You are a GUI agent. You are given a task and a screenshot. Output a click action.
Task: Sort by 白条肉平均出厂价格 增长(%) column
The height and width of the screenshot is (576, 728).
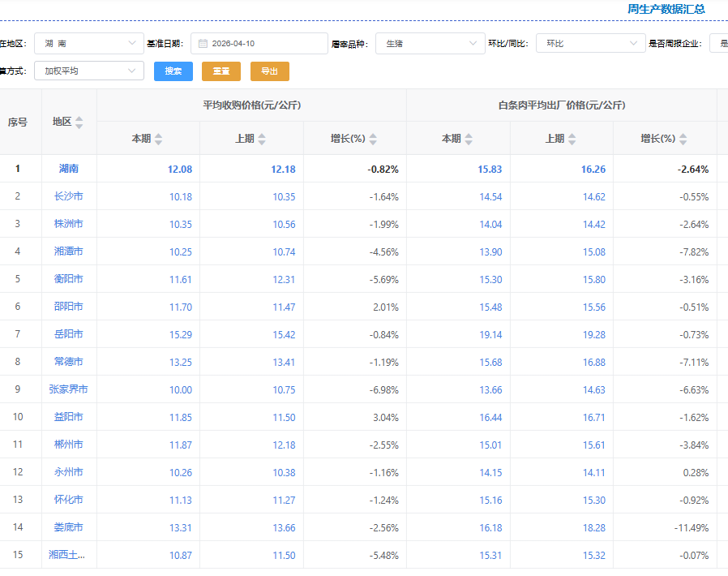(683, 139)
